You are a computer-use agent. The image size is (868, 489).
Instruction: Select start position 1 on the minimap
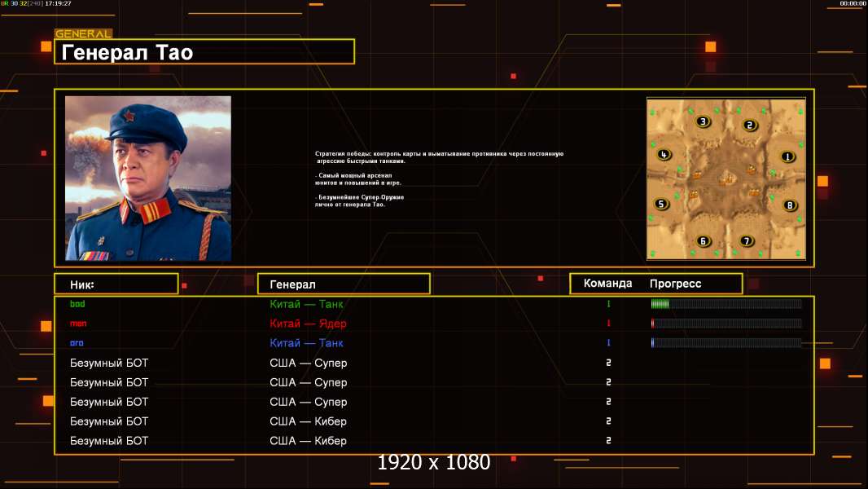787,156
